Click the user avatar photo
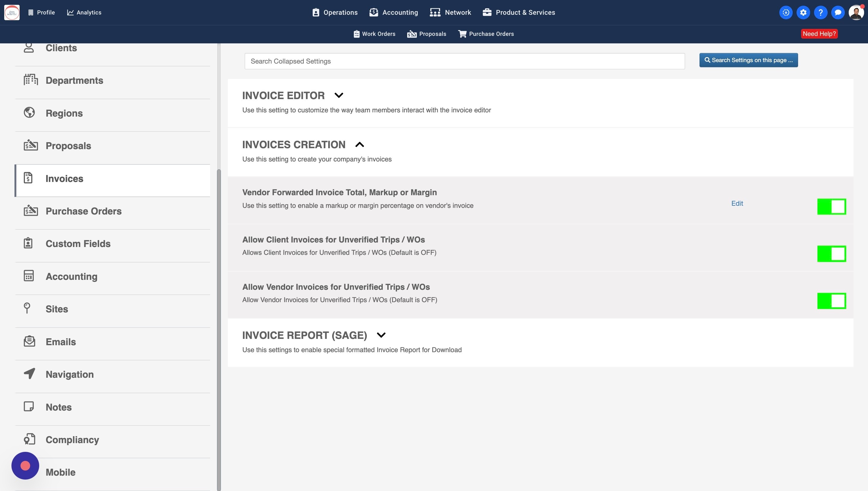Screen dimensions: 868x491 pyautogui.click(x=856, y=12)
